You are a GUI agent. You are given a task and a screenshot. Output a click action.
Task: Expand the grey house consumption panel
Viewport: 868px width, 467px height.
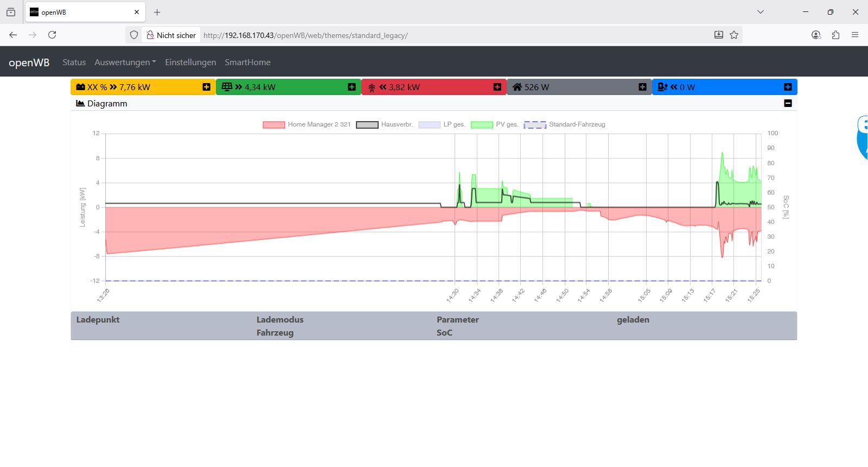642,87
